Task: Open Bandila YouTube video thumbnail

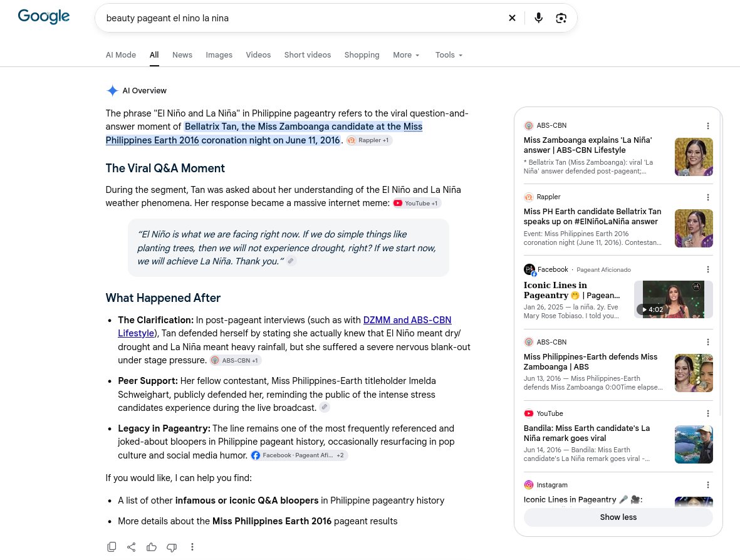Action: 694,444
